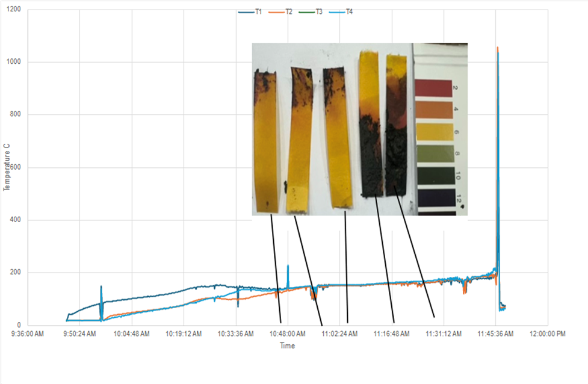Select the T3 legend entry
The height and width of the screenshot is (384, 588).
311,12
